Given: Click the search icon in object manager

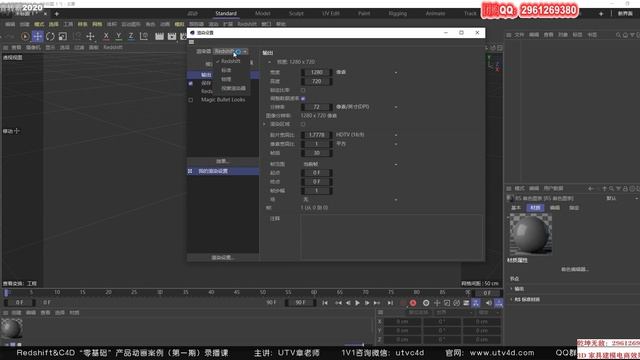Looking at the screenshot, I should click(618, 35).
